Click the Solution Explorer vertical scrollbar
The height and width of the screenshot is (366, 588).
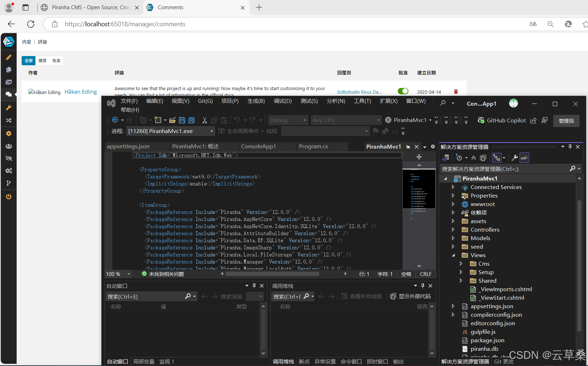(x=579, y=266)
